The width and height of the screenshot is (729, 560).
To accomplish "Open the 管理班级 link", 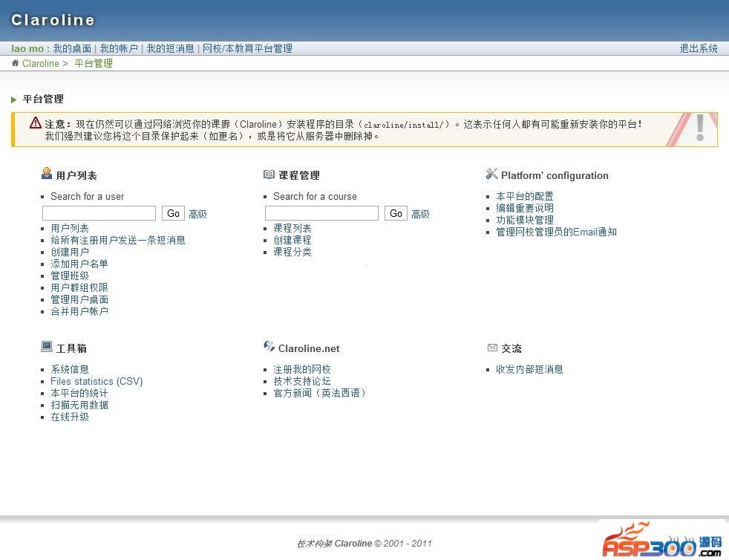I will click(x=70, y=276).
